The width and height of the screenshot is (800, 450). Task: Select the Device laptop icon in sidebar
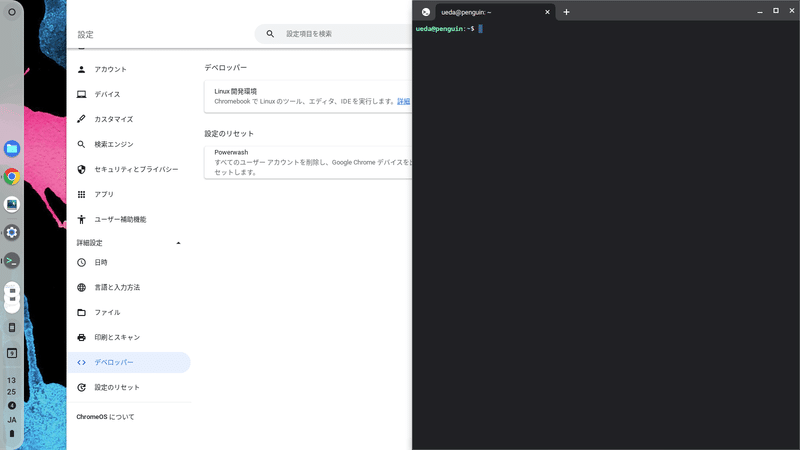(x=81, y=94)
